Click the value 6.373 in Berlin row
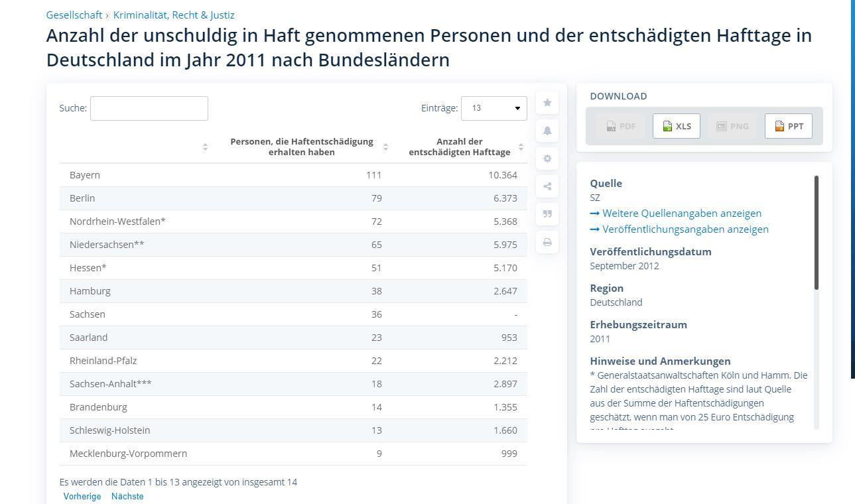855x504 pixels. pos(505,198)
